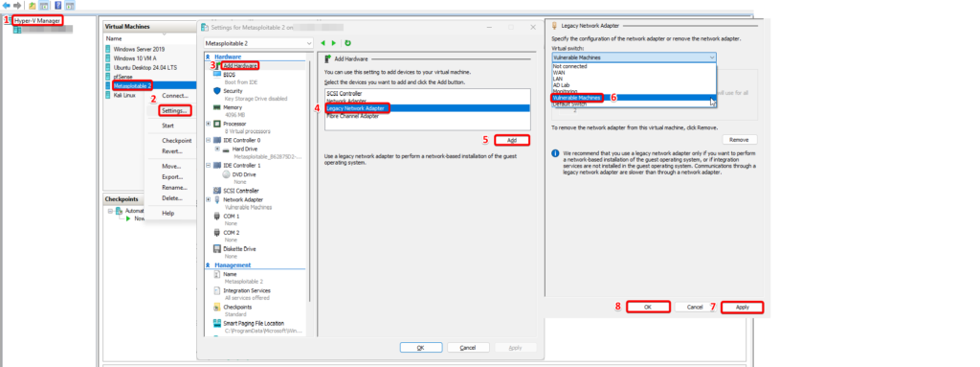Select the Checkpoints icon under Management
This screenshot has width=980, height=367.
tap(217, 307)
